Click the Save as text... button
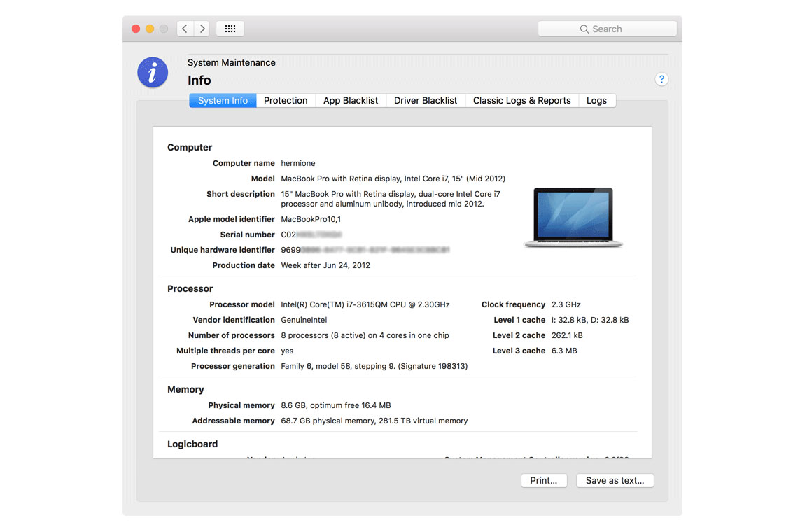Viewport: 805px width, 532px height. click(x=615, y=480)
